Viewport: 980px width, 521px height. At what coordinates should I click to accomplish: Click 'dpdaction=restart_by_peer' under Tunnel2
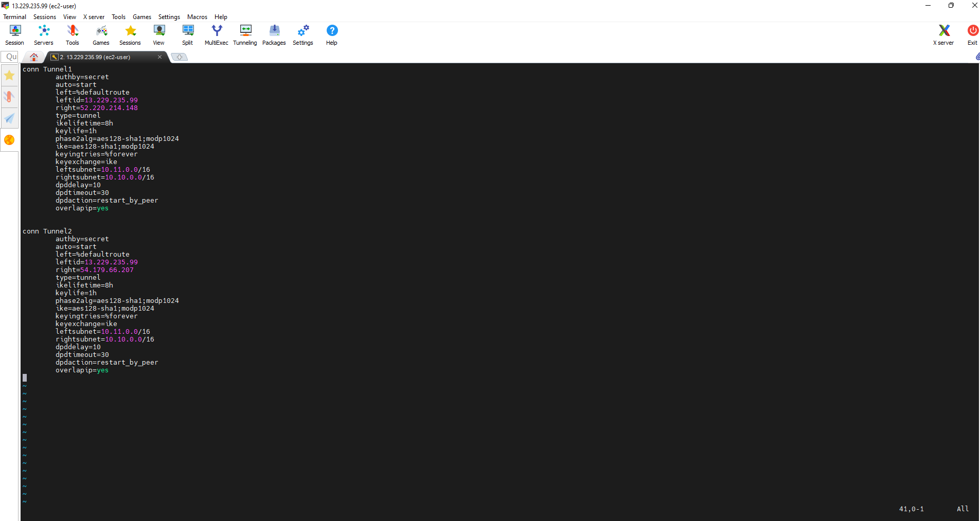[x=107, y=362]
